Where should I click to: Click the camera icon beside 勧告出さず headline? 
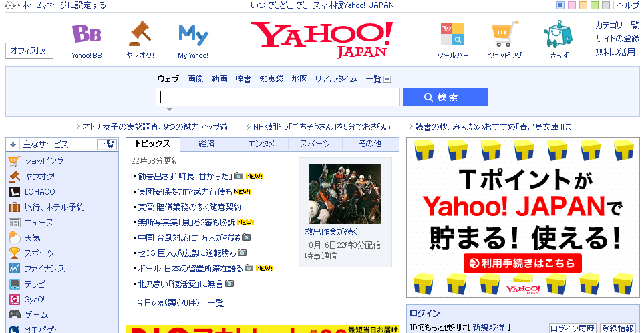coord(238,176)
